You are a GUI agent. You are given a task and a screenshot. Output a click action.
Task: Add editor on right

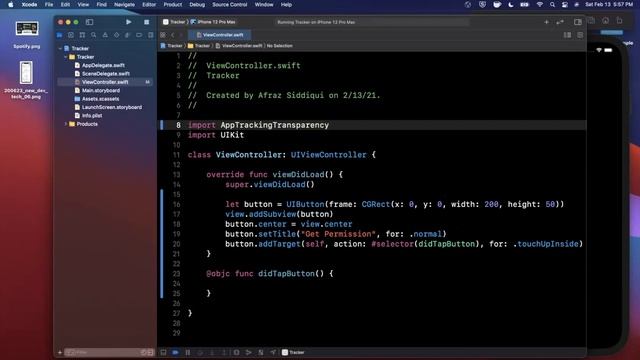click(580, 35)
